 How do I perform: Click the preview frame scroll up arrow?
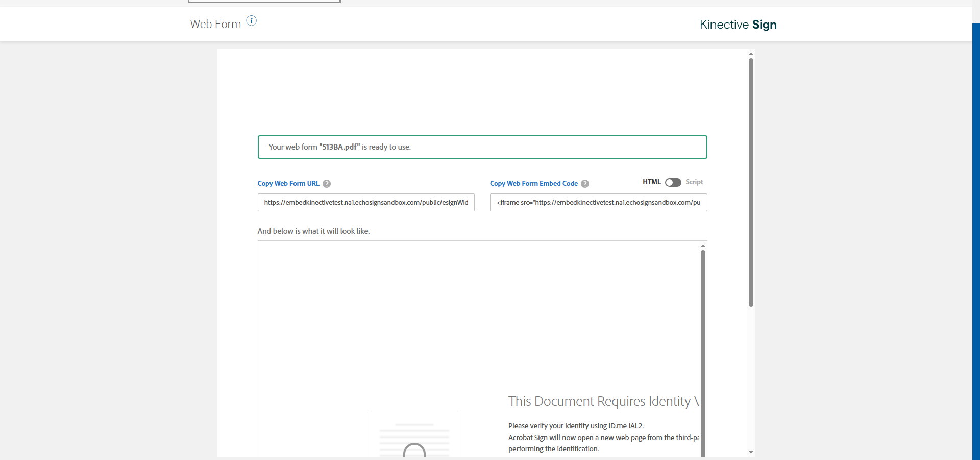pyautogui.click(x=703, y=246)
